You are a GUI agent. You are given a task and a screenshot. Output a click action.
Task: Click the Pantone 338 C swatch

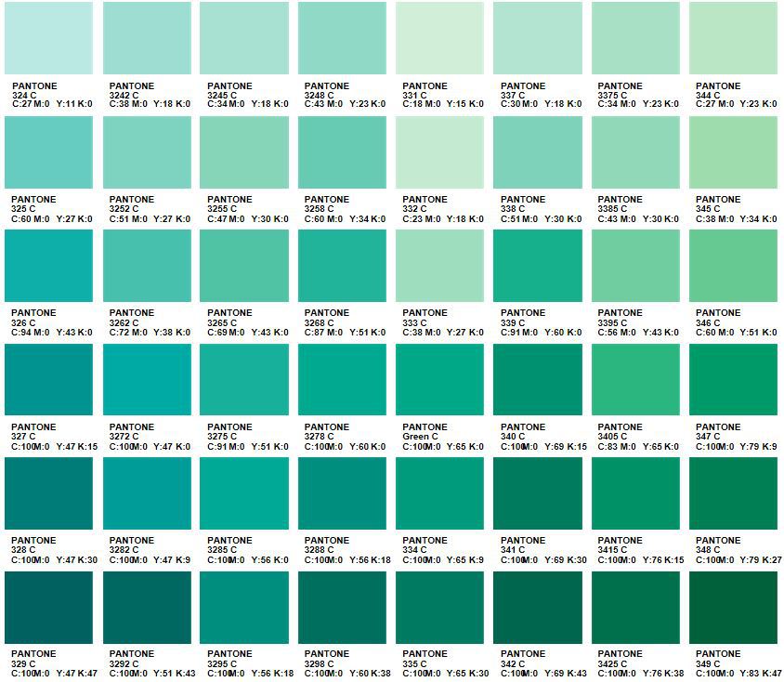click(x=538, y=152)
